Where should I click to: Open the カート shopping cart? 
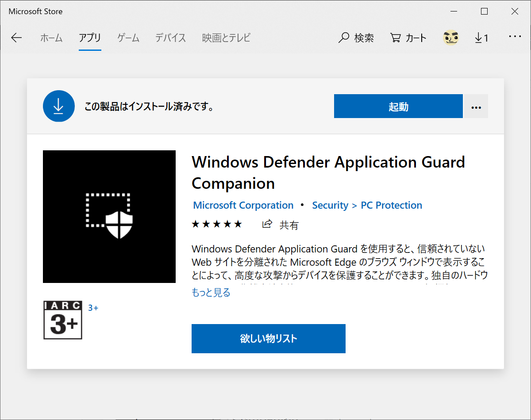tap(408, 38)
